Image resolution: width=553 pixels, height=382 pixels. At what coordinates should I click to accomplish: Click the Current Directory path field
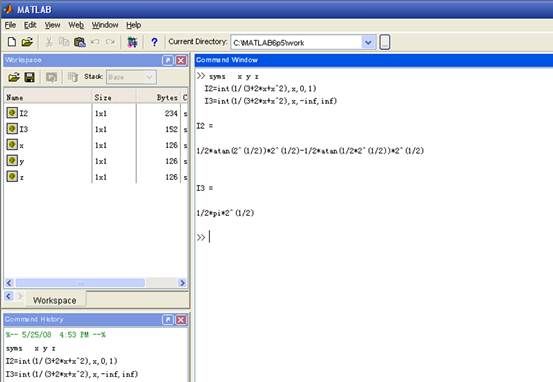tap(296, 43)
